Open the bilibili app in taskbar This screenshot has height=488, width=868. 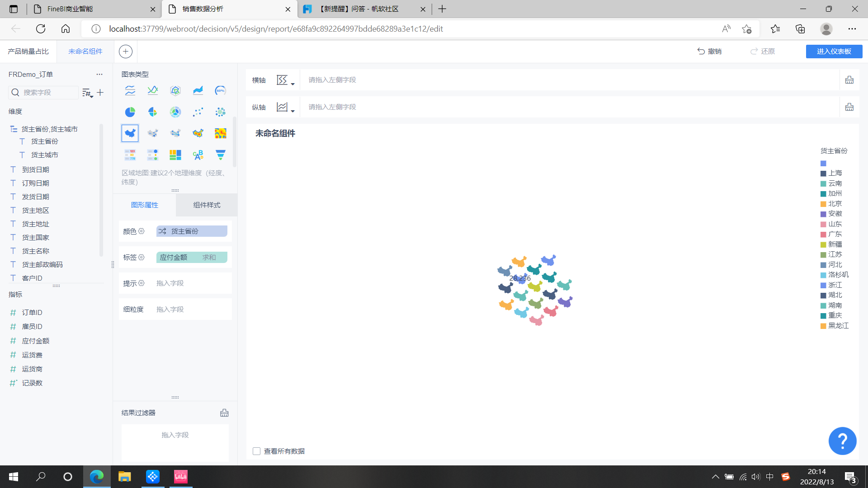(x=181, y=476)
